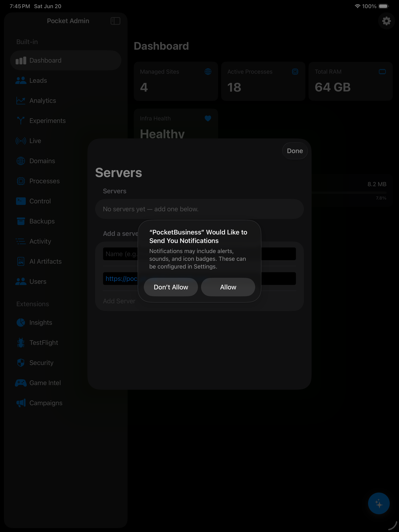This screenshot has height=532, width=399.
Task: Open Processes chip icon in sidebar
Action: (21, 181)
